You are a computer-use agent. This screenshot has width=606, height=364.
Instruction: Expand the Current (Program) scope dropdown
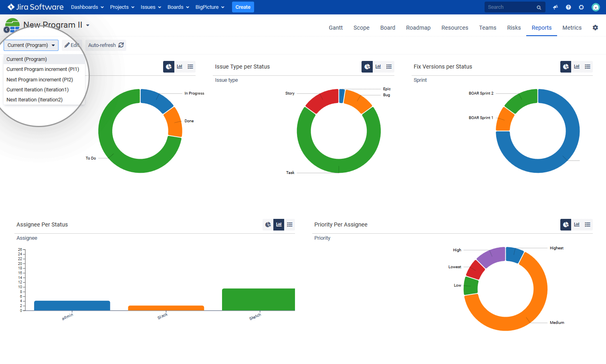pyautogui.click(x=31, y=45)
